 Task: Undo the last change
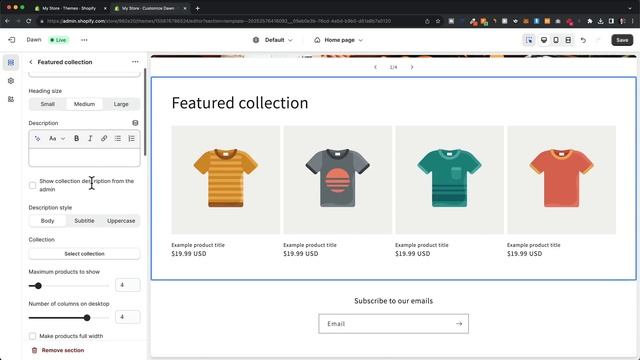tap(583, 40)
